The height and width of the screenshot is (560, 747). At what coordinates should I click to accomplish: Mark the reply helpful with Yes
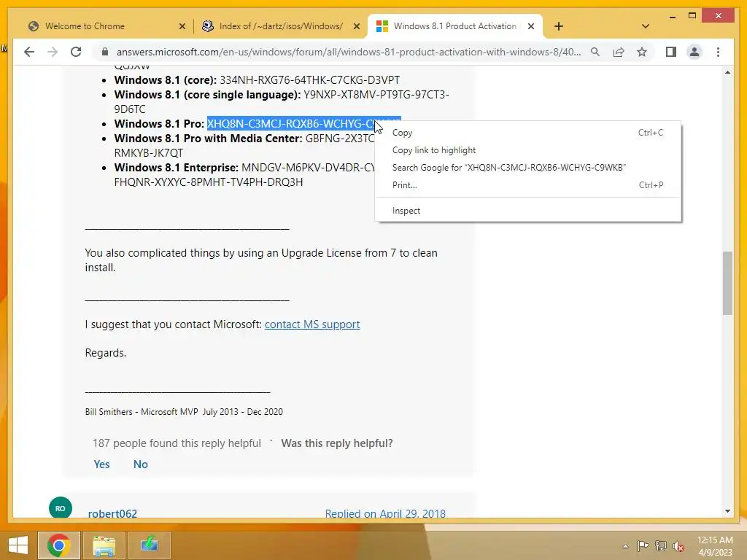click(101, 464)
